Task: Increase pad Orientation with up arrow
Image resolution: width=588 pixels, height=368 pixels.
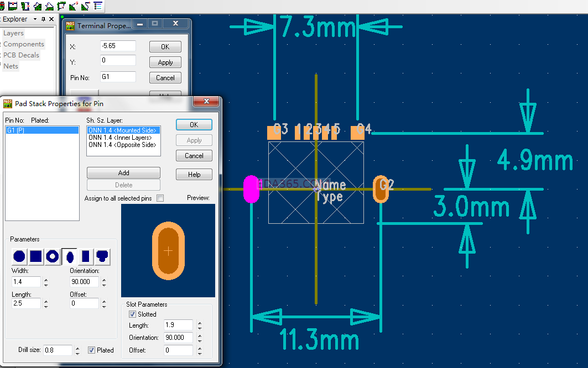Action: [x=104, y=279]
